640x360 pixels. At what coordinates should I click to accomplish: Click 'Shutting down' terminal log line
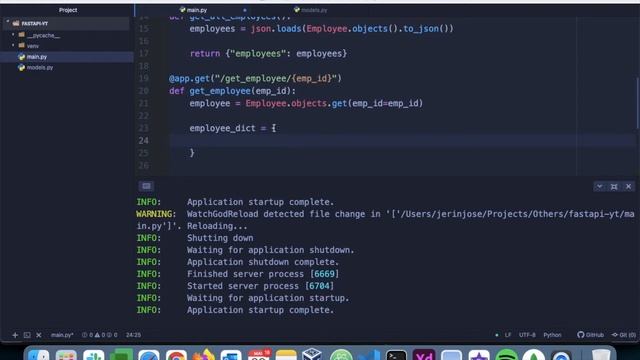(x=220, y=238)
